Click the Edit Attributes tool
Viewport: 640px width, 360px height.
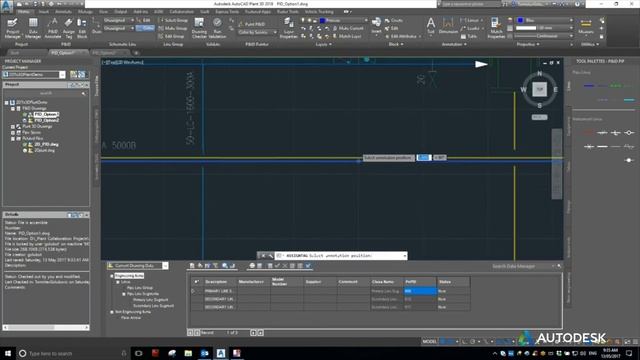(x=402, y=36)
